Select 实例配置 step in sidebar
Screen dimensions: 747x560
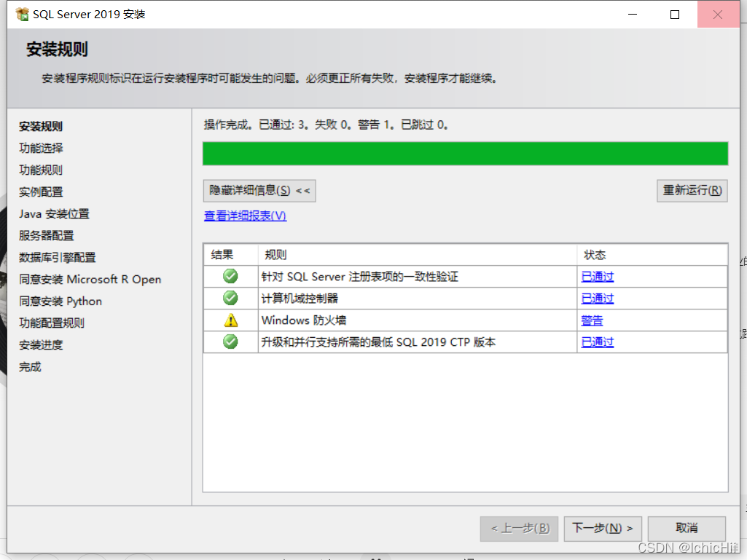41,192
